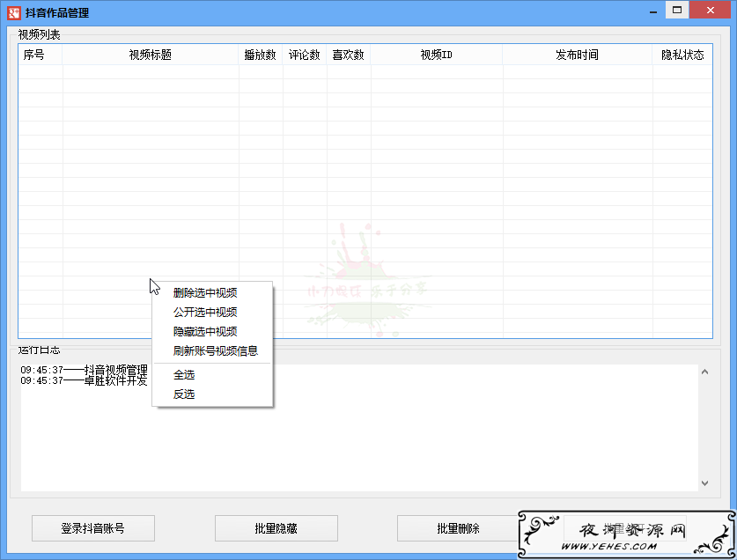The height and width of the screenshot is (560, 737).
Task: Choose 删除选中视频 from context menu
Action: click(x=212, y=292)
